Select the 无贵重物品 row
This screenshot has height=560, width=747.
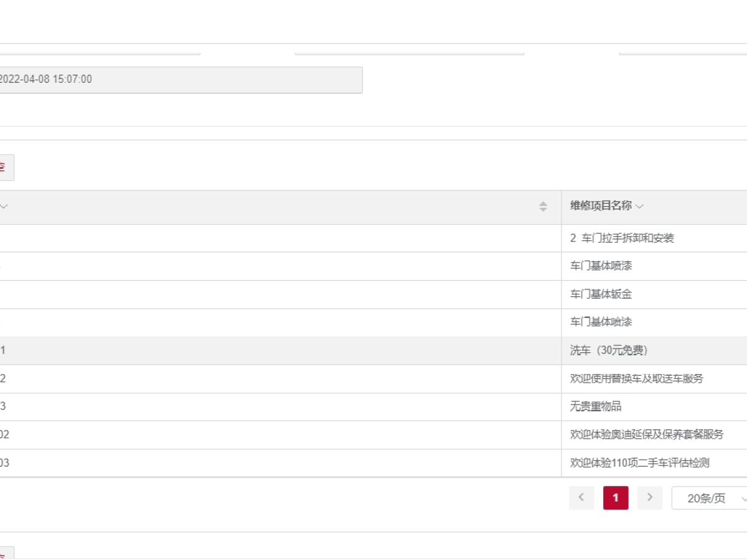point(596,407)
